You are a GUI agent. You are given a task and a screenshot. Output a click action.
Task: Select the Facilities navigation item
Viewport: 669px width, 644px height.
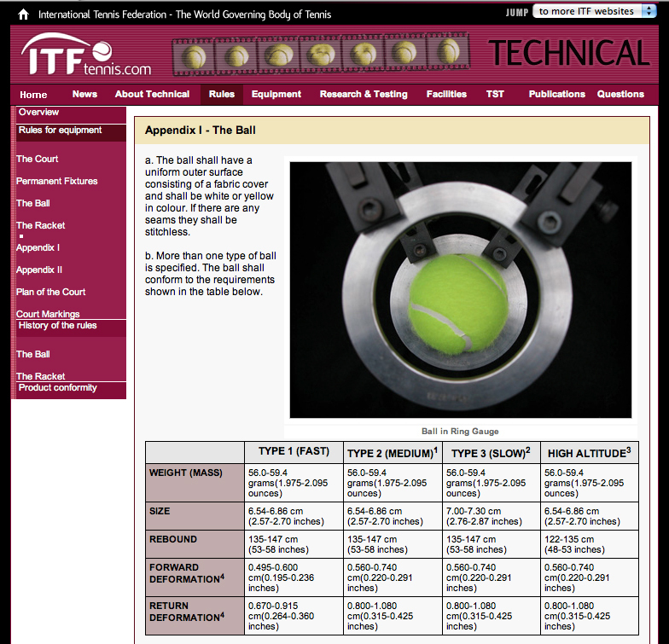pos(446,94)
